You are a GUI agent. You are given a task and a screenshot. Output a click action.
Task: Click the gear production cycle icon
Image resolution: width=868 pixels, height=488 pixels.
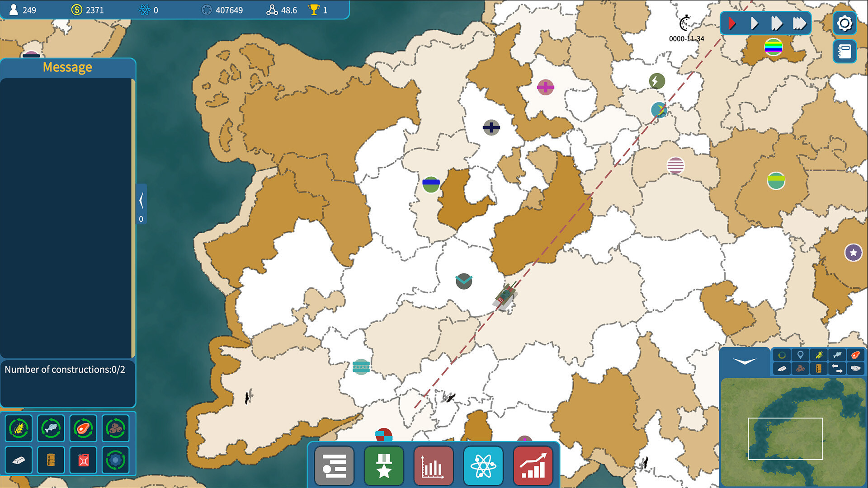tap(116, 460)
